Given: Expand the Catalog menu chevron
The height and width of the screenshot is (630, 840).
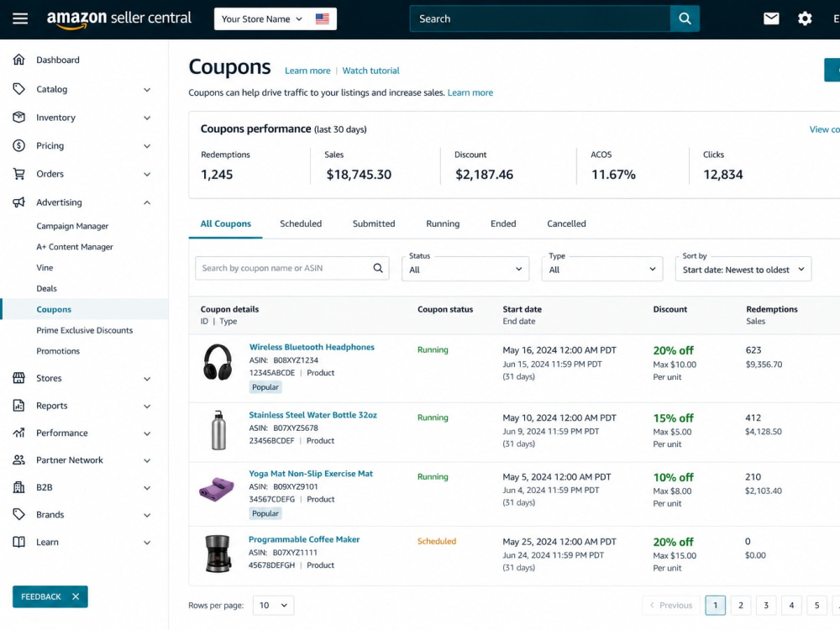Looking at the screenshot, I should pos(147,90).
